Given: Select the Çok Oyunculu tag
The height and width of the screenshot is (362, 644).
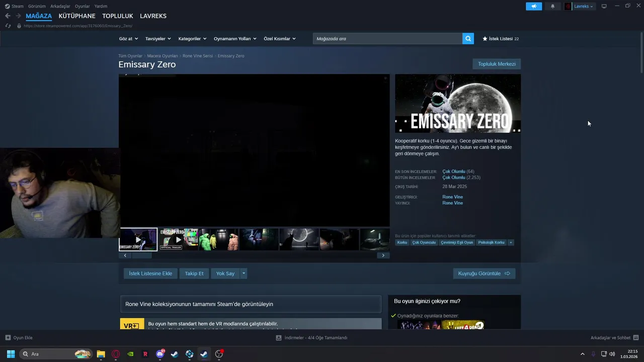Looking at the screenshot, I should tap(424, 242).
